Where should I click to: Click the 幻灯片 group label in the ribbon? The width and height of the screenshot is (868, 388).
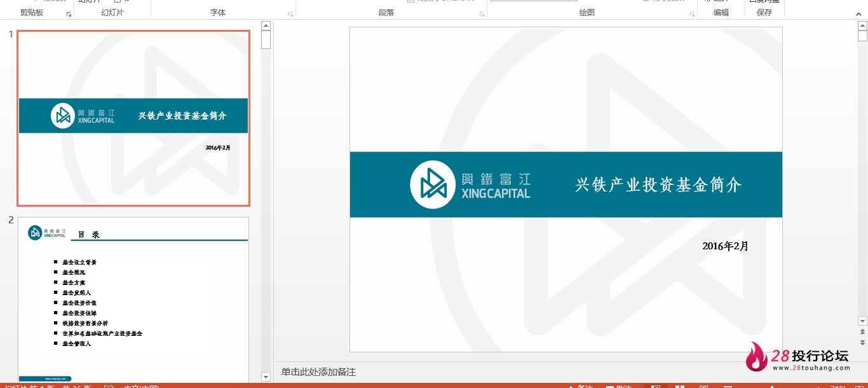click(112, 12)
